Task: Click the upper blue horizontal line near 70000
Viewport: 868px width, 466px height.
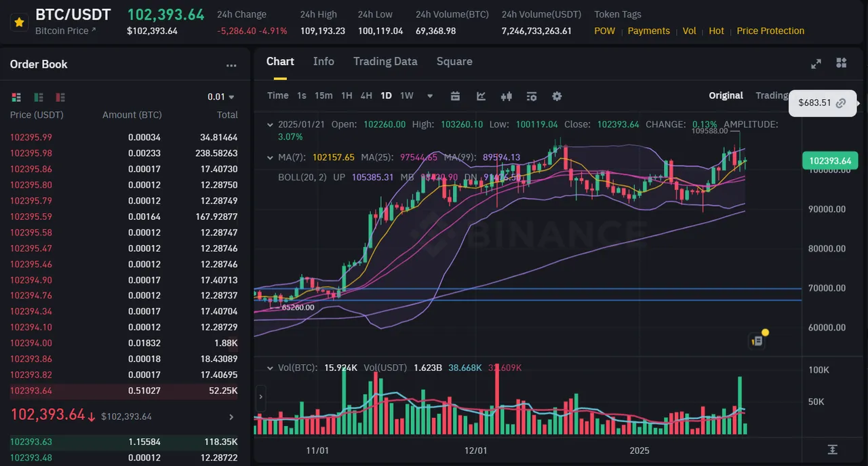Action: [x=528, y=289]
